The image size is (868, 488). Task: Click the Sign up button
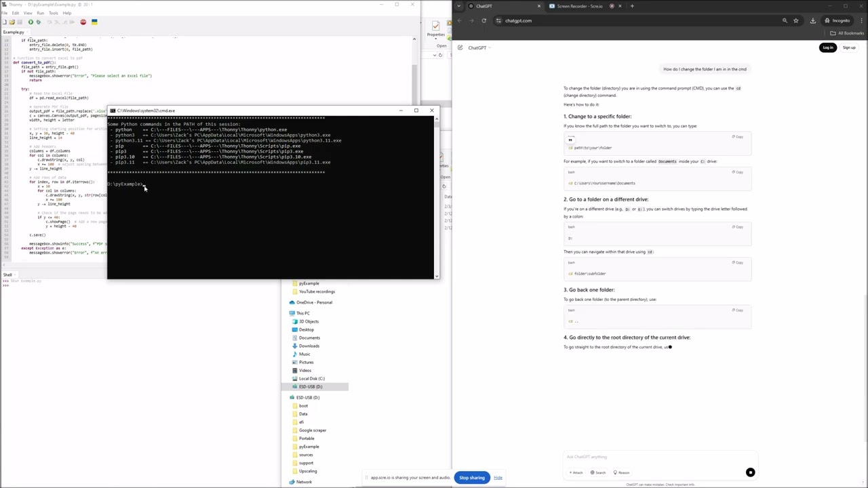coord(849,47)
